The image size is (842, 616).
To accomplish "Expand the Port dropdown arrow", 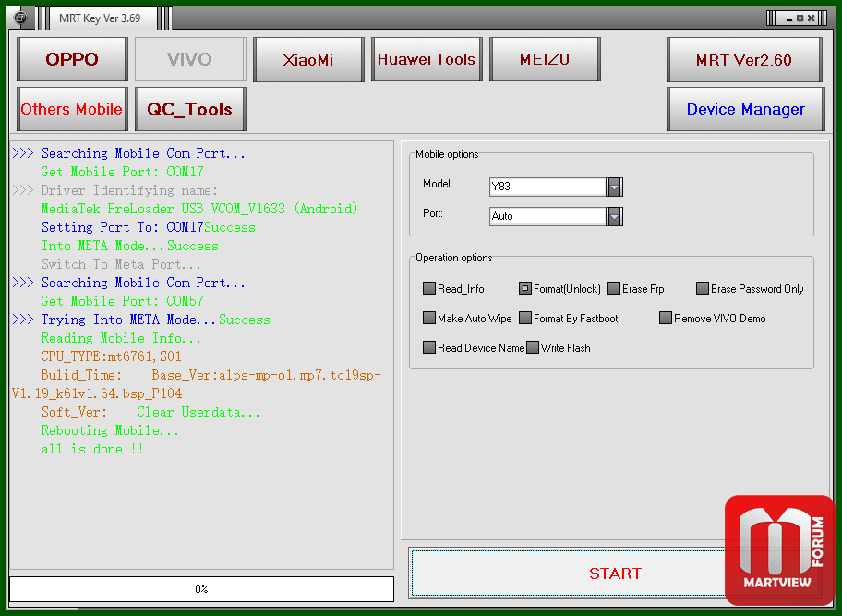I will coord(614,216).
